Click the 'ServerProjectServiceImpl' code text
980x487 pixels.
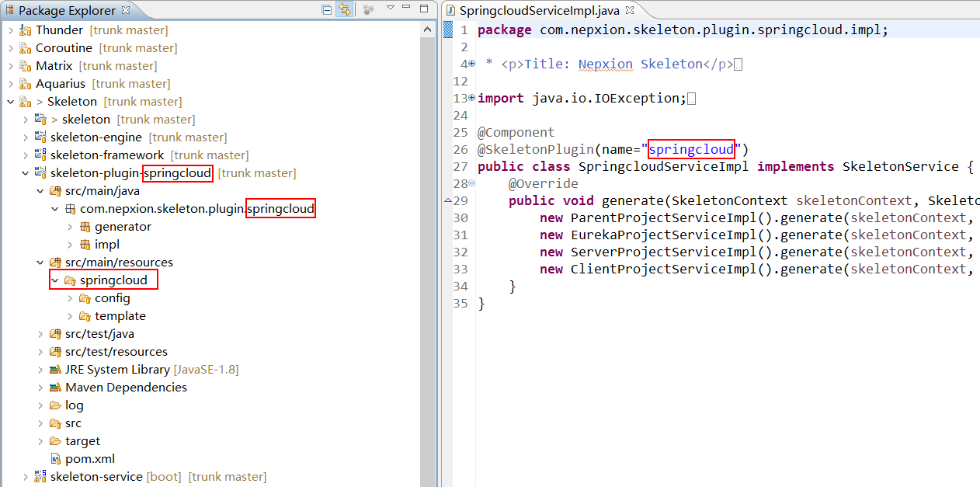(663, 252)
